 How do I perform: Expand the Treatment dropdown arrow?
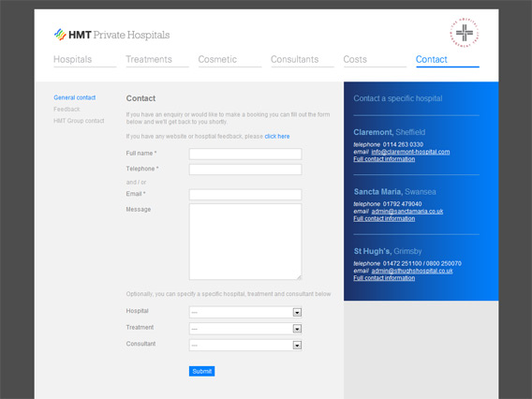coord(297,329)
